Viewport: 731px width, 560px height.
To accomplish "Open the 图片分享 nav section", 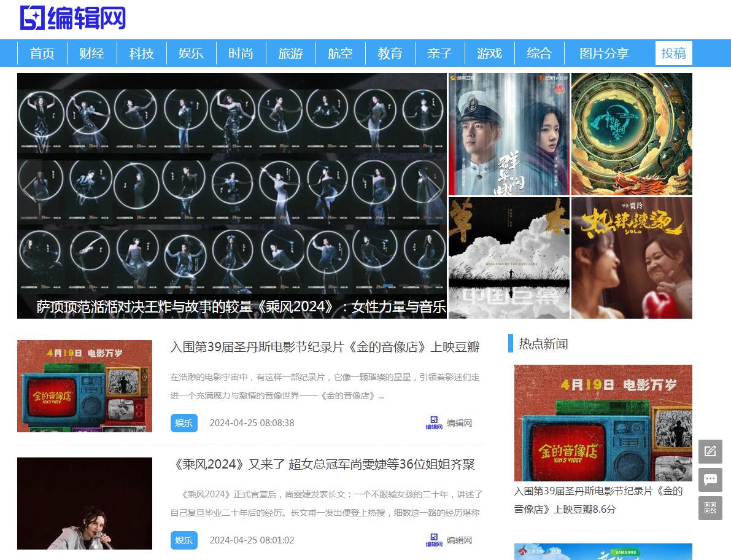I will (x=604, y=53).
